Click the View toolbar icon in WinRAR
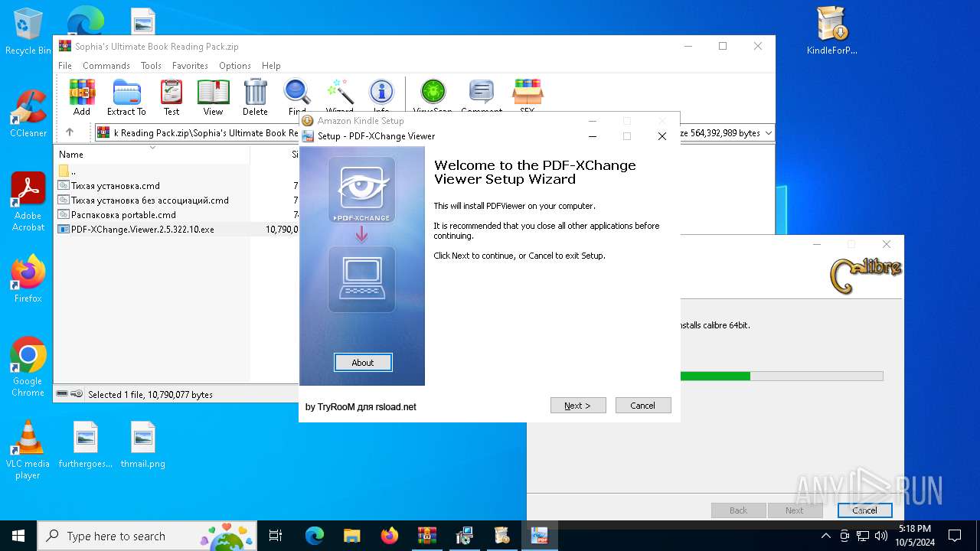This screenshot has width=980, height=551. pyautogui.click(x=213, y=97)
